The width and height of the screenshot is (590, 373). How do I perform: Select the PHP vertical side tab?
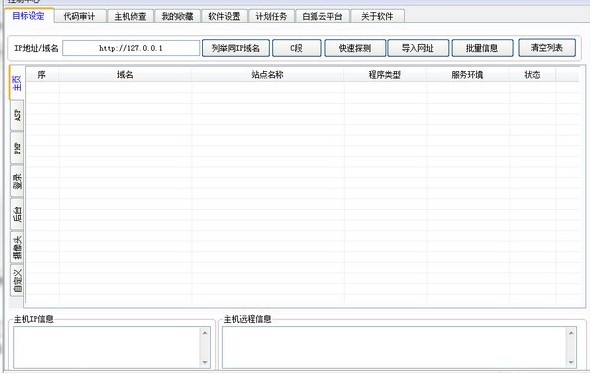17,148
